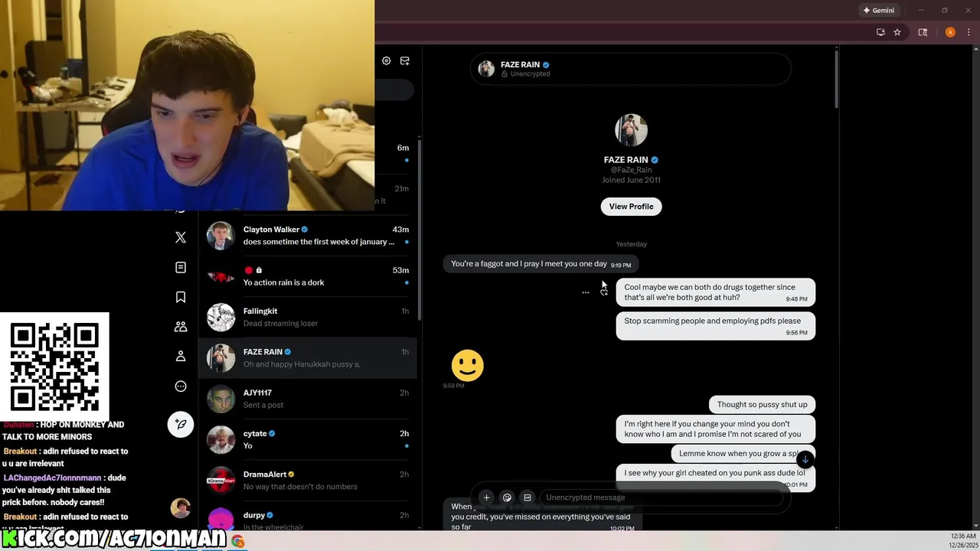Click 'Thought so pussy shut up' message bubble
The image size is (980, 551).
[x=762, y=404]
